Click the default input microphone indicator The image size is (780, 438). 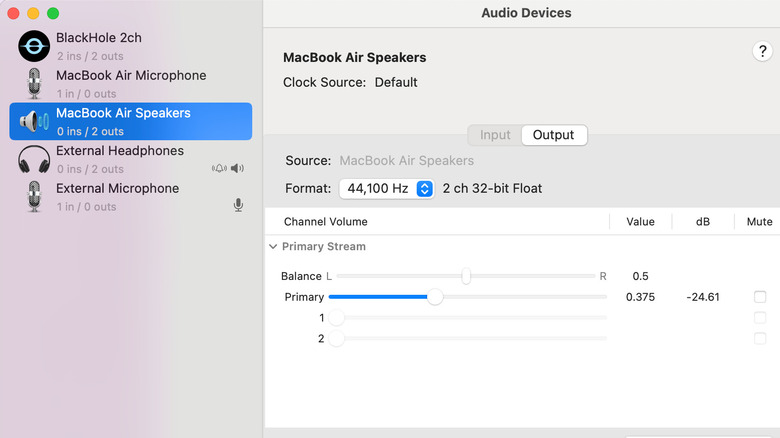(x=238, y=206)
